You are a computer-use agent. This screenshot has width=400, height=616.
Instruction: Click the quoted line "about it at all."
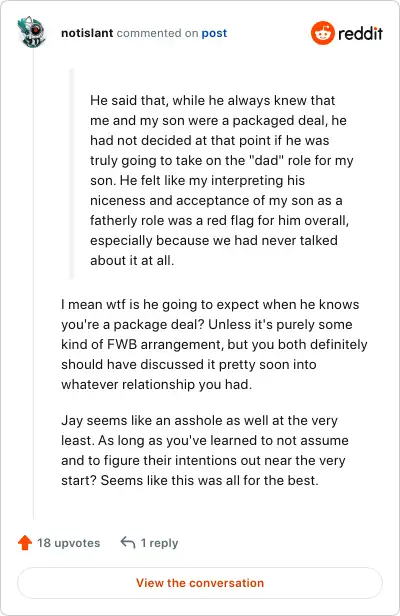[132, 260]
